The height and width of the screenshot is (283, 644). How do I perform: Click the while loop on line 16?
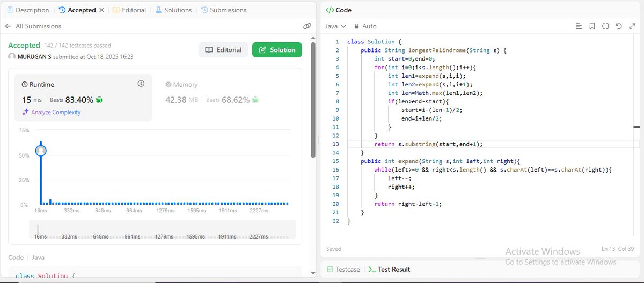click(x=493, y=169)
